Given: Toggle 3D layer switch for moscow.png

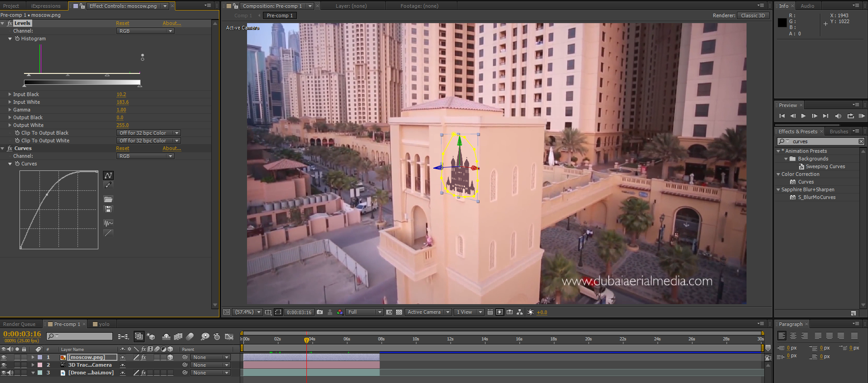Looking at the screenshot, I should click(170, 357).
